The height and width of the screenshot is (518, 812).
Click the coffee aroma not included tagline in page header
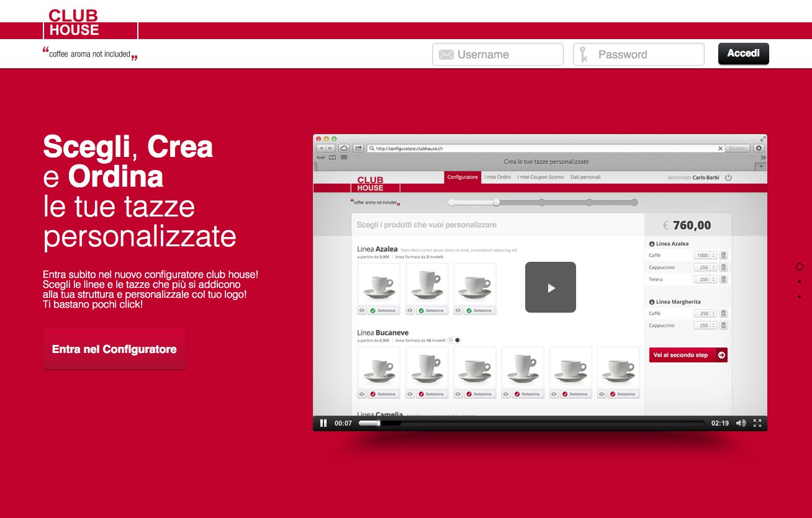[90, 54]
